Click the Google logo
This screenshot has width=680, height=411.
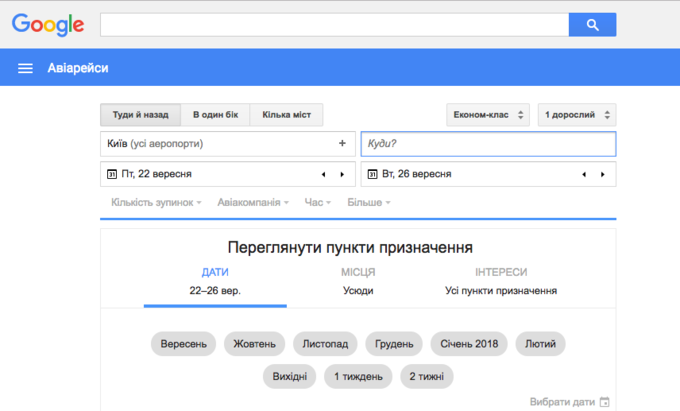(x=48, y=25)
